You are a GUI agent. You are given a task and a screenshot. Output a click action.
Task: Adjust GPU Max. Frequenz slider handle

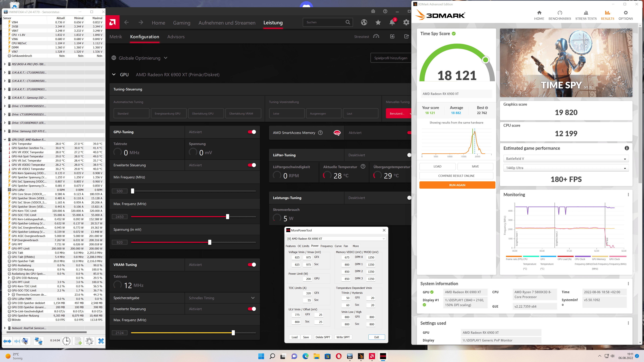(x=228, y=217)
